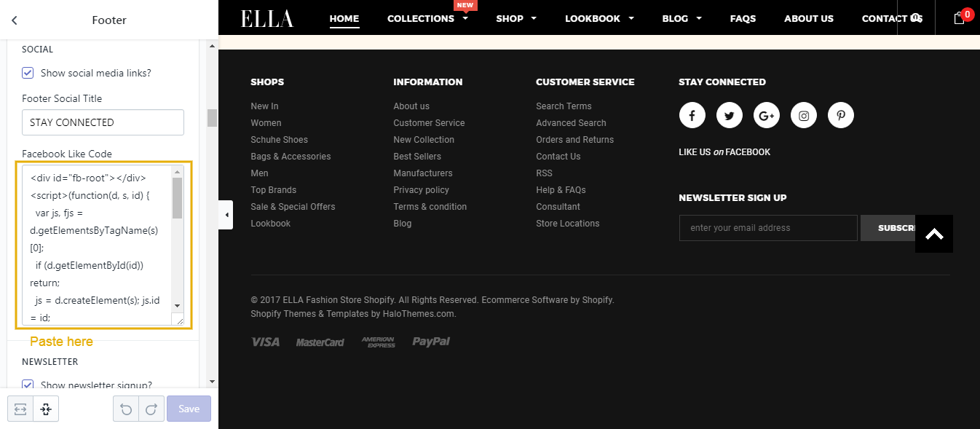980x429 pixels.
Task: Open the Consultant footer link
Action: (x=558, y=207)
